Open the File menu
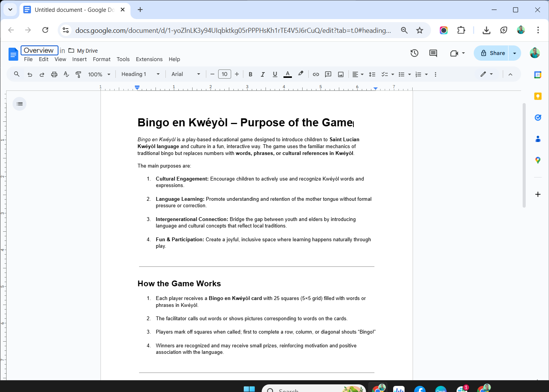 point(28,59)
